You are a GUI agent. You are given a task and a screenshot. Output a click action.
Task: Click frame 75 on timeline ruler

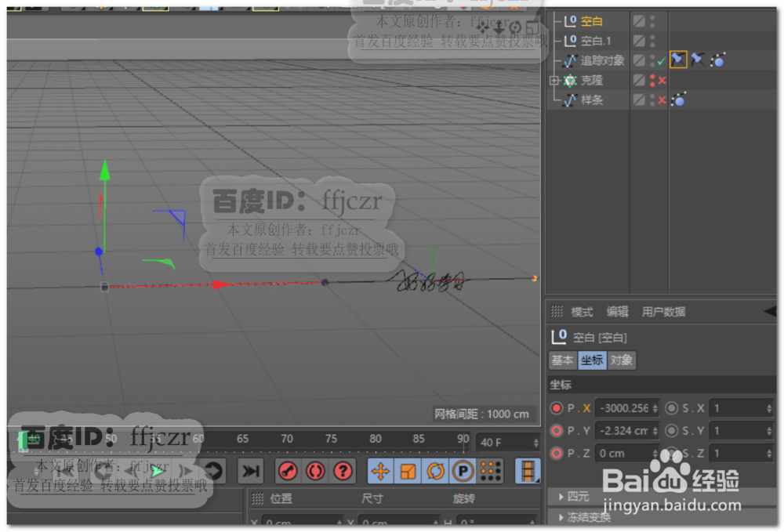point(331,439)
